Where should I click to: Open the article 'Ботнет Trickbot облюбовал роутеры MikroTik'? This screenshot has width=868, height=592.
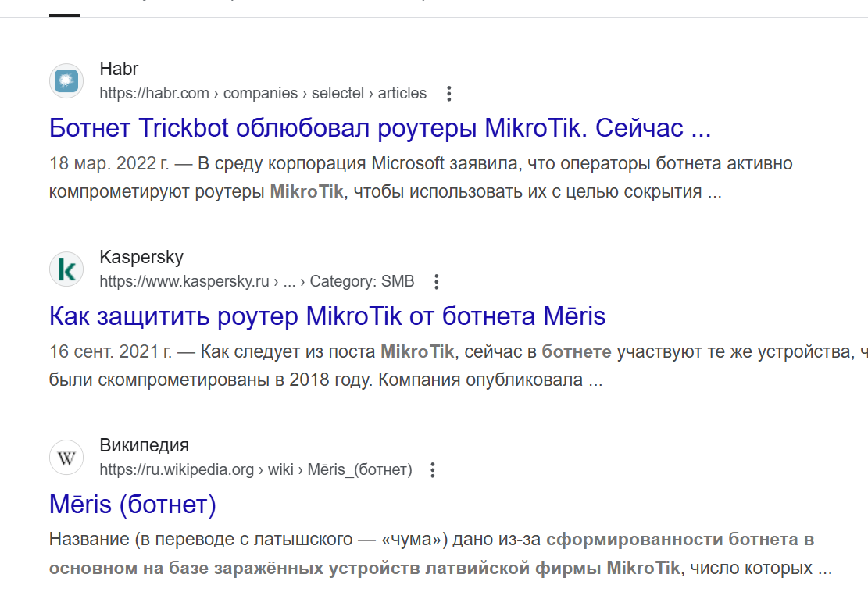coord(380,128)
